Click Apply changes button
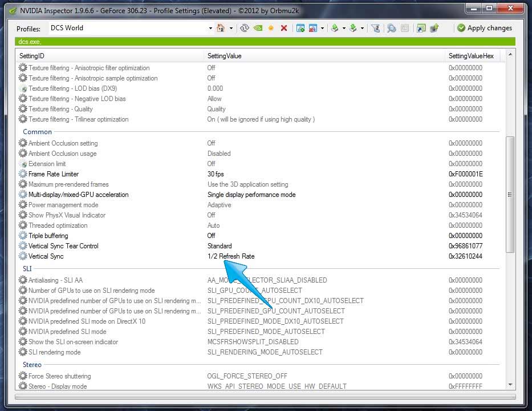Viewport: 532px width, 411px height. tap(484, 28)
